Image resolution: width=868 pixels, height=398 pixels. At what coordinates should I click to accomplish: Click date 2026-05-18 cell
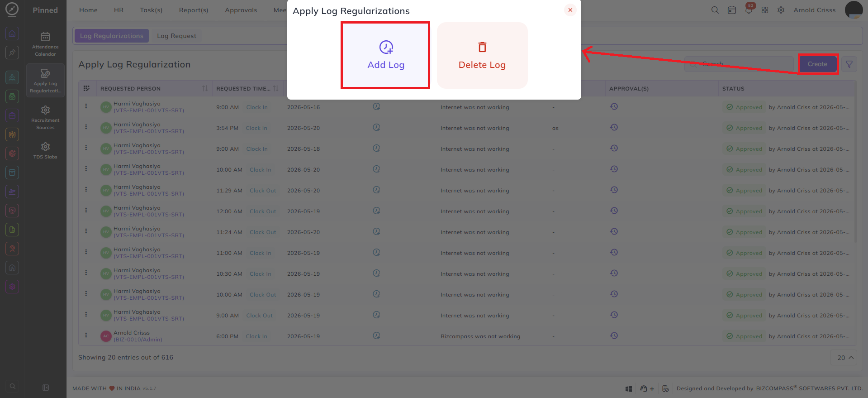click(303, 149)
